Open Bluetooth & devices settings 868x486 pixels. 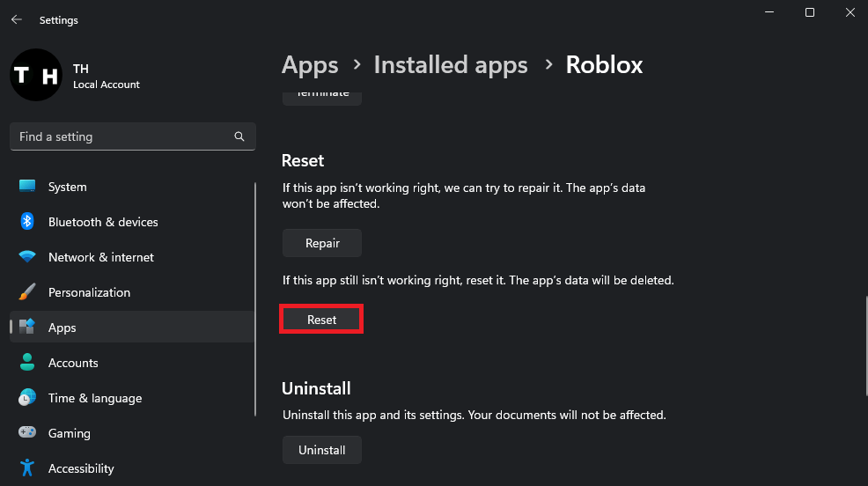(x=132, y=222)
